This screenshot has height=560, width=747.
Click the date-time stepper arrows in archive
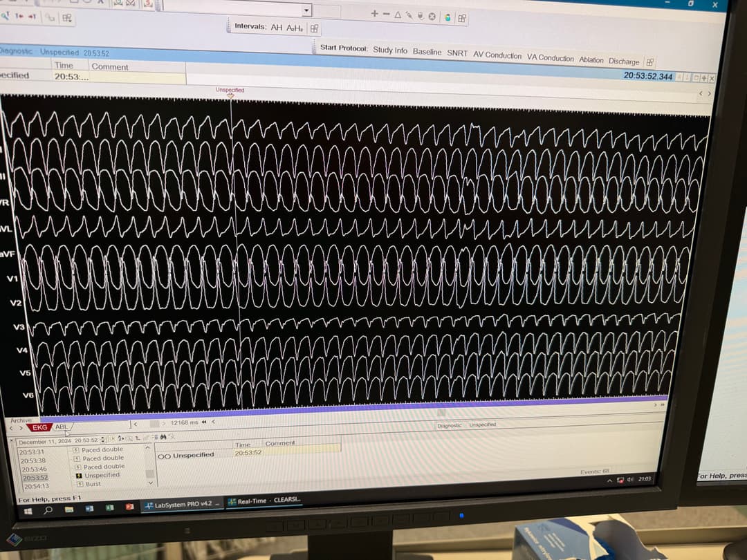[103, 440]
